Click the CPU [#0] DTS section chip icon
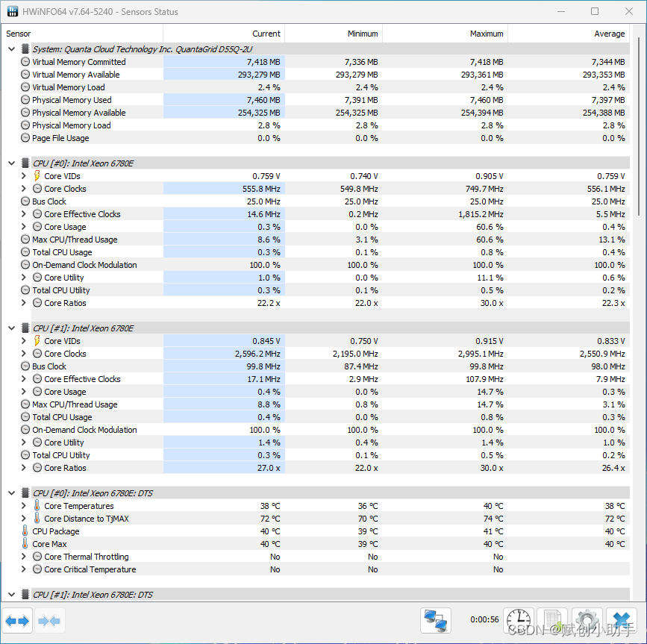The height and width of the screenshot is (644, 647). (x=25, y=493)
